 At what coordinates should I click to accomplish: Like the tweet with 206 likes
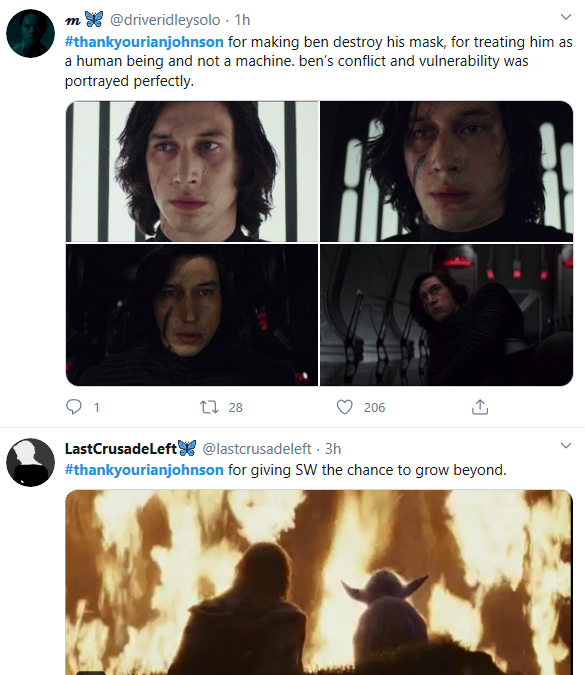coord(344,407)
